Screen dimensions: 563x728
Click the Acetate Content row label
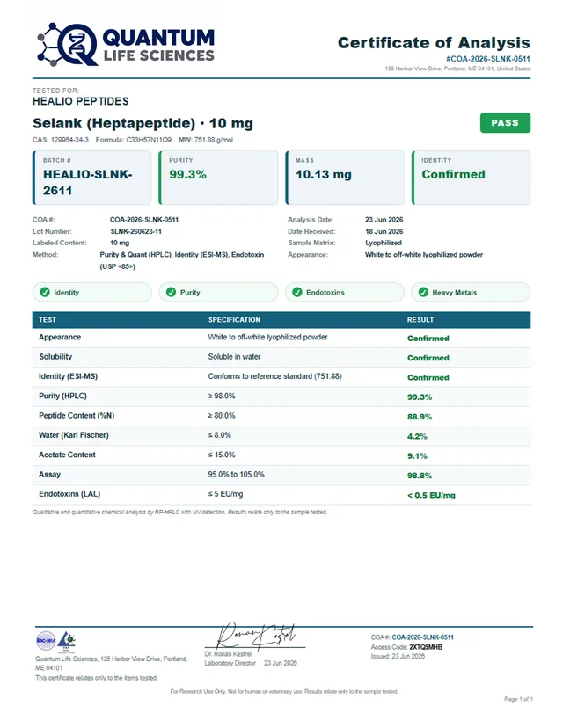click(68, 455)
